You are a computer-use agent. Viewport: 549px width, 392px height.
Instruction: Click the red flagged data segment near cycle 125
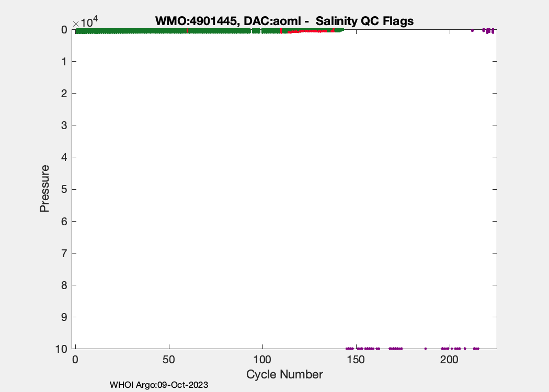[308, 32]
